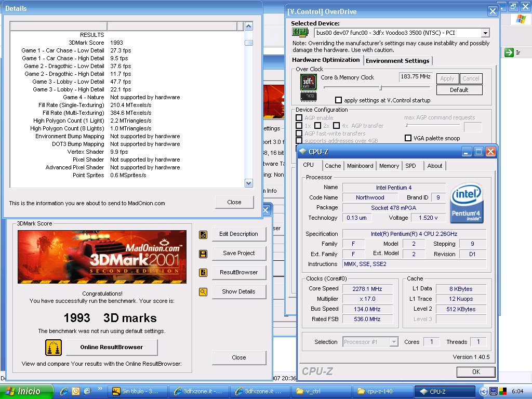This screenshot has height=399, width=532.
Task: Click the ResultBrowser document search icon
Action: [203, 273]
